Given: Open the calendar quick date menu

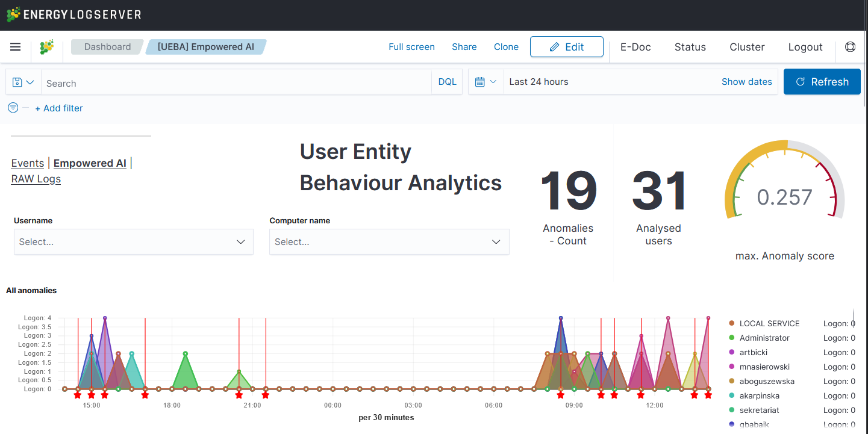Looking at the screenshot, I should (x=486, y=82).
